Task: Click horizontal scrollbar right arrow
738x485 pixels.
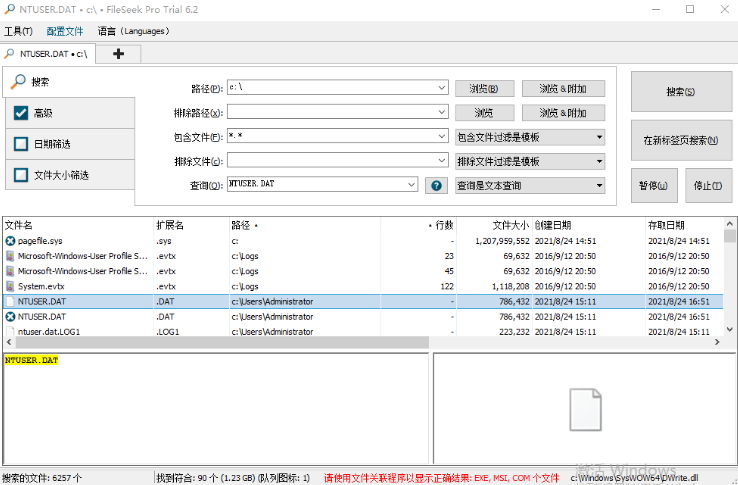Action: pyautogui.click(x=717, y=342)
